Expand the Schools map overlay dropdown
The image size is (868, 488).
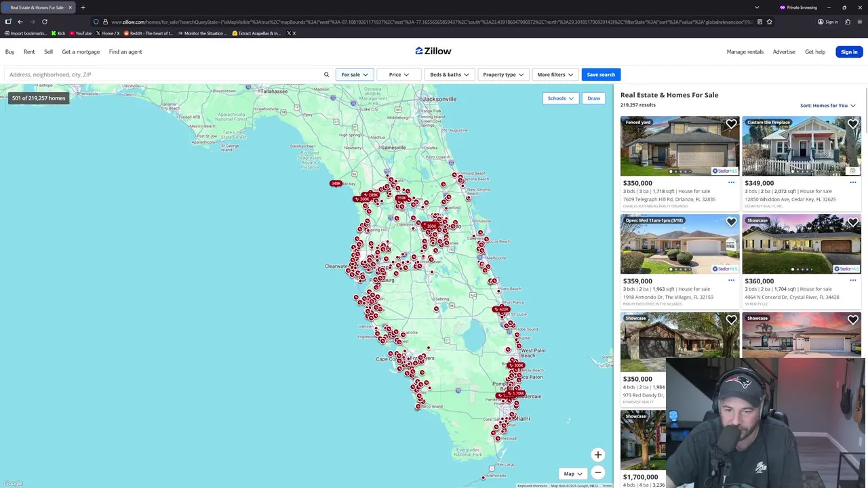(560, 98)
